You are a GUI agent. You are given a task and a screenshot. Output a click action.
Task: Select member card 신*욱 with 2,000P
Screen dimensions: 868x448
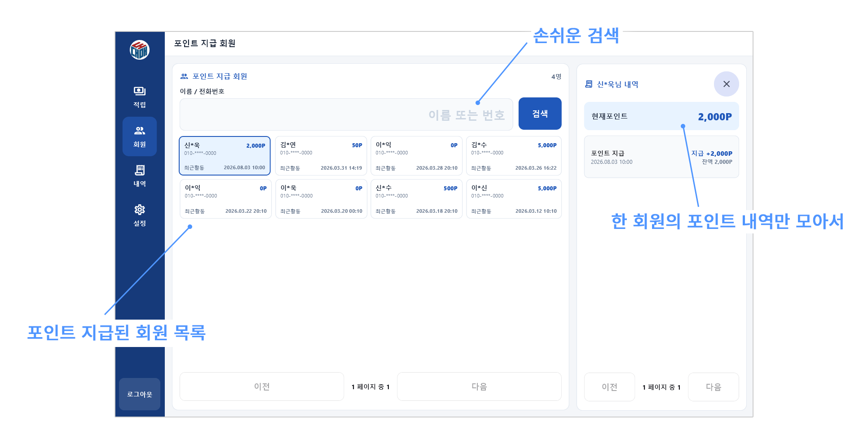[x=225, y=156]
